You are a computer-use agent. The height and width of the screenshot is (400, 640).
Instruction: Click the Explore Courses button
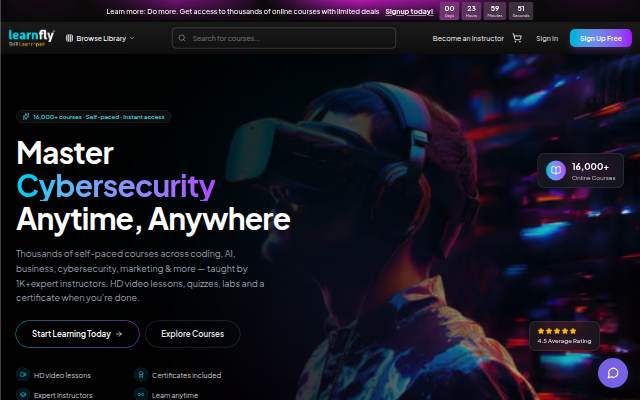(x=193, y=334)
